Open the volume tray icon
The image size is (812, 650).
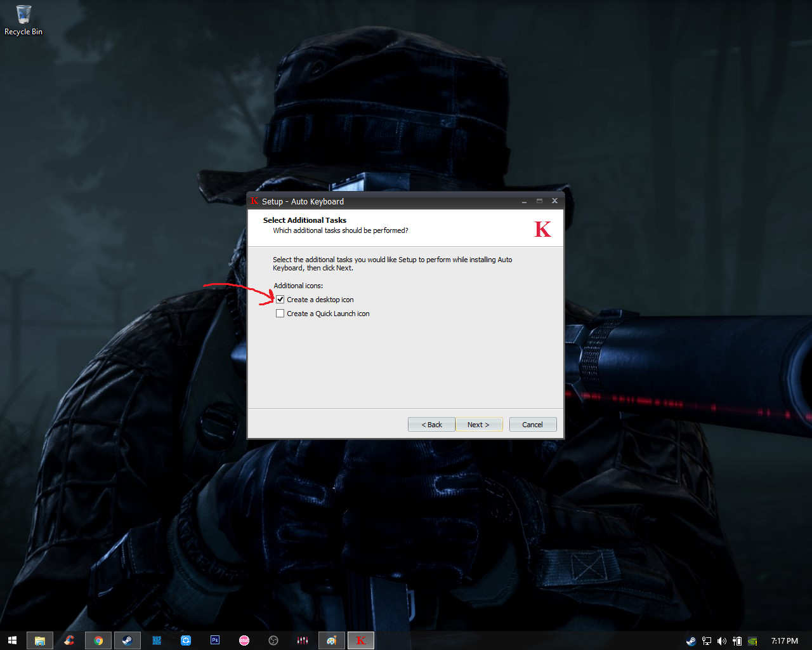tap(721, 641)
